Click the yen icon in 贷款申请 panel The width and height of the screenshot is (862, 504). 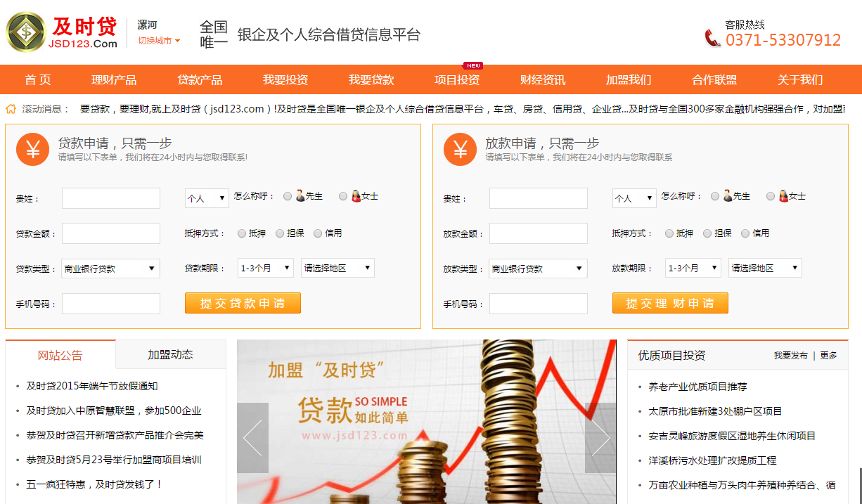(33, 149)
